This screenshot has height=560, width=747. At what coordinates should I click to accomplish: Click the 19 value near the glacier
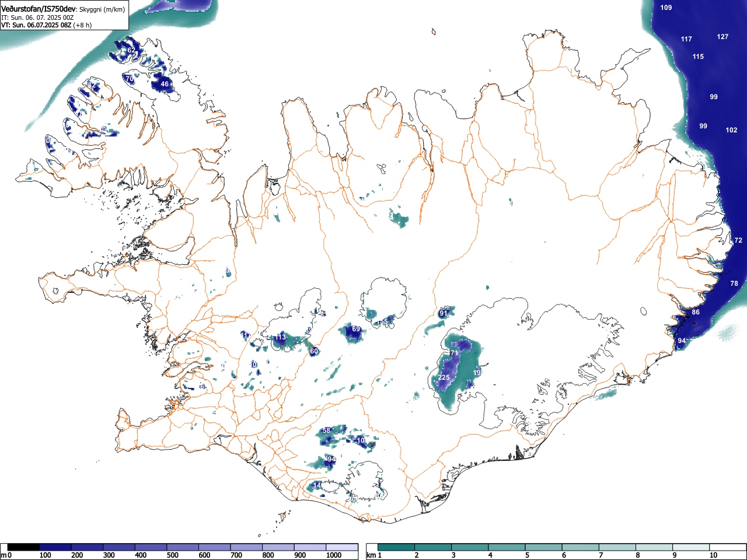point(477,373)
